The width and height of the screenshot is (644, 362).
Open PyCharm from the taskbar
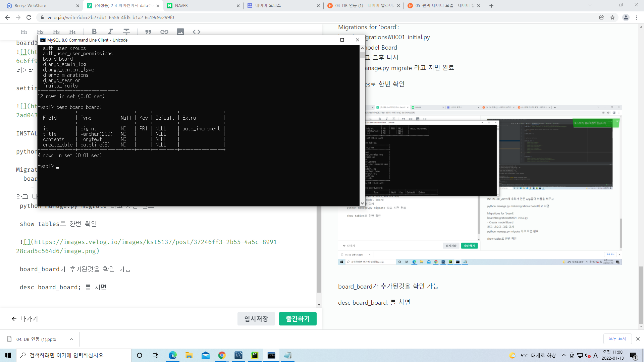tap(255, 355)
